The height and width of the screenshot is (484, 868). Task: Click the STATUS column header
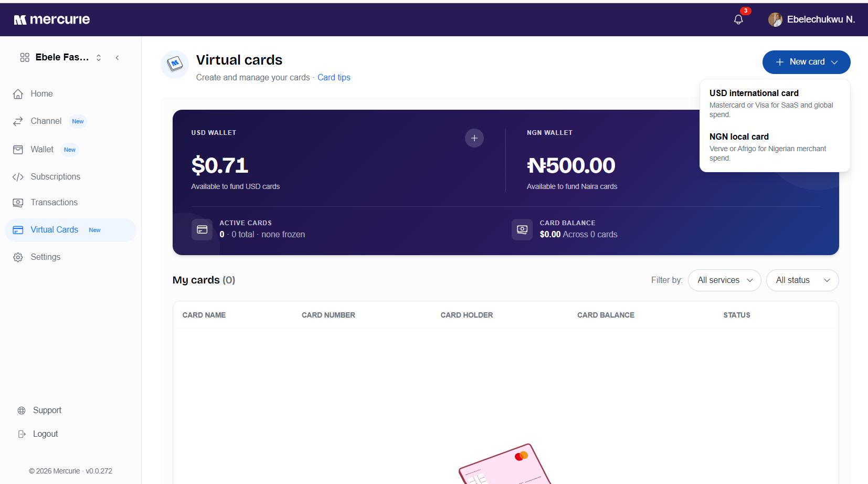(737, 315)
